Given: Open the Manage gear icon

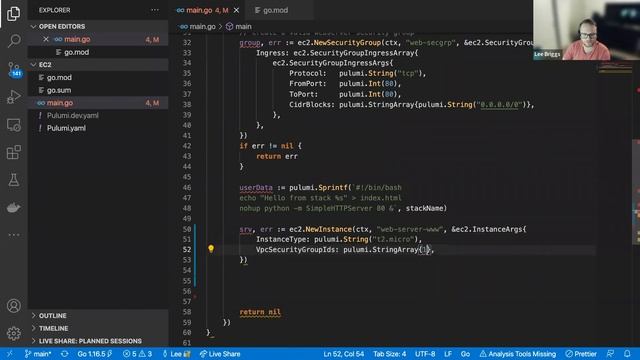Looking at the screenshot, I should [13, 333].
